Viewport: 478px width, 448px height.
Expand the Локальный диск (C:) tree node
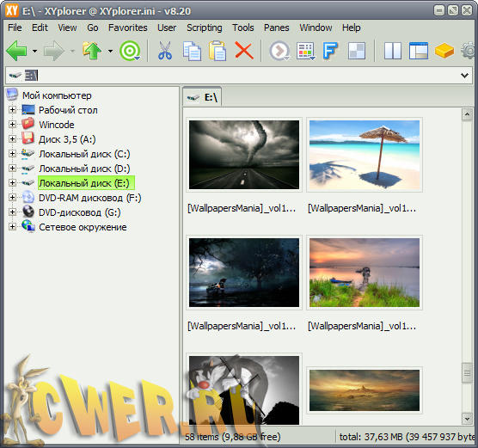12,153
